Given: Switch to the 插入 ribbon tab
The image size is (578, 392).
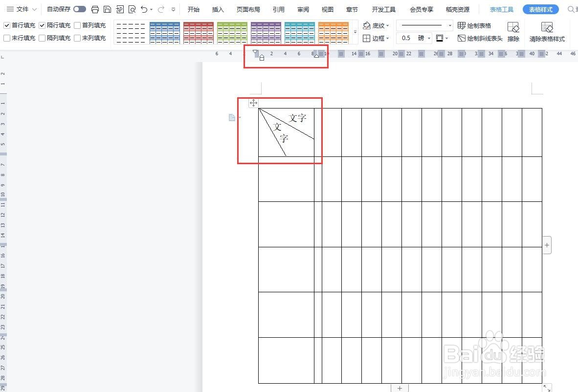Looking at the screenshot, I should coord(218,9).
